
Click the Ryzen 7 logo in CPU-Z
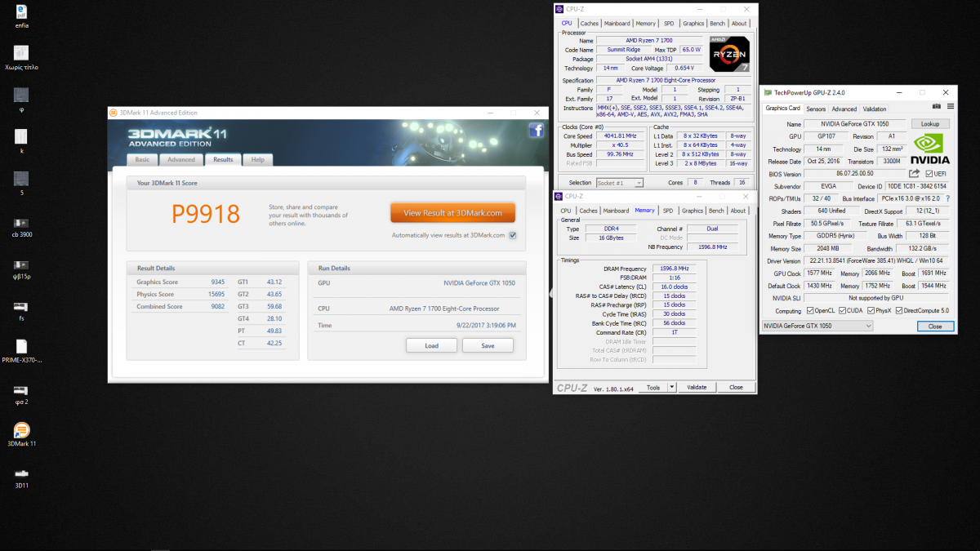point(728,54)
